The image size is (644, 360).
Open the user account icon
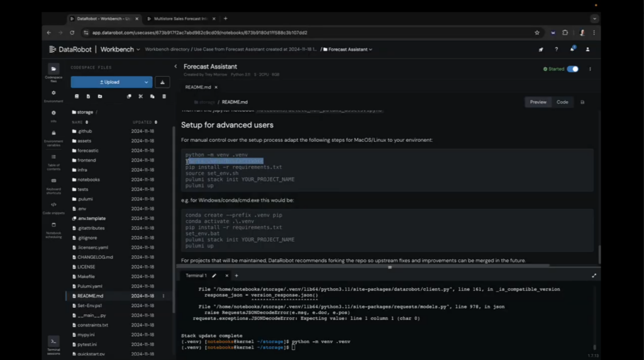click(588, 49)
